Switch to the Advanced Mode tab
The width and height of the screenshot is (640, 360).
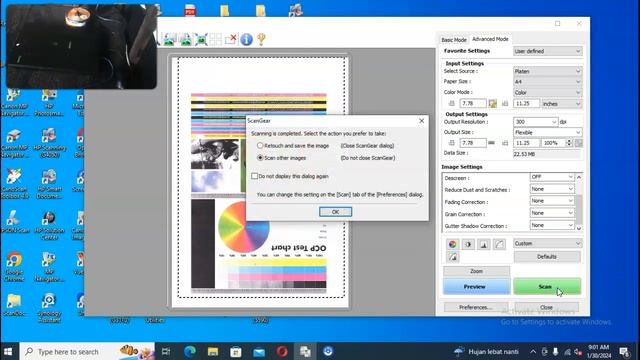(490, 39)
